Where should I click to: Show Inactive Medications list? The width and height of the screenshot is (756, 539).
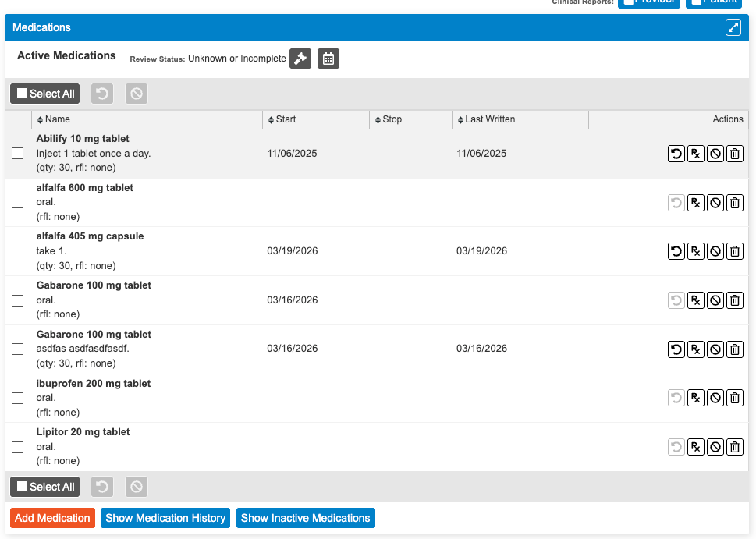click(305, 518)
